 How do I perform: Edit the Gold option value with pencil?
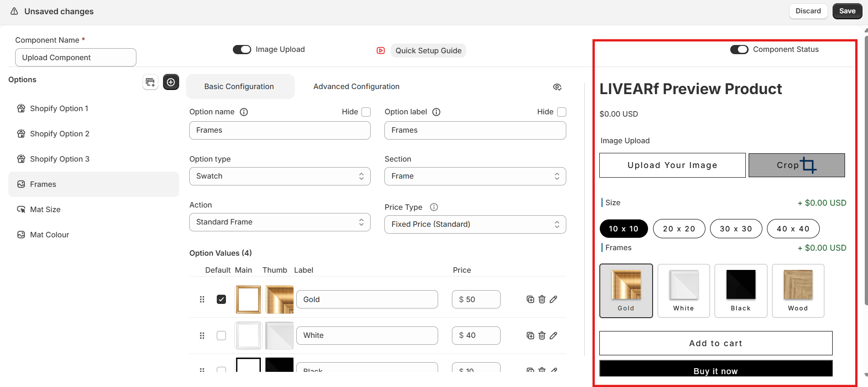[553, 299]
